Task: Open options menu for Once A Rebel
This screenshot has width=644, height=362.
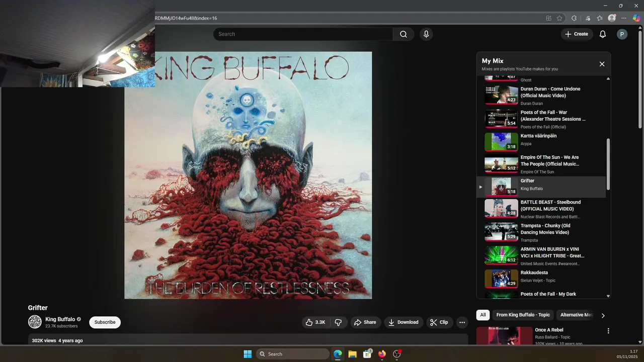Action: coord(608,331)
